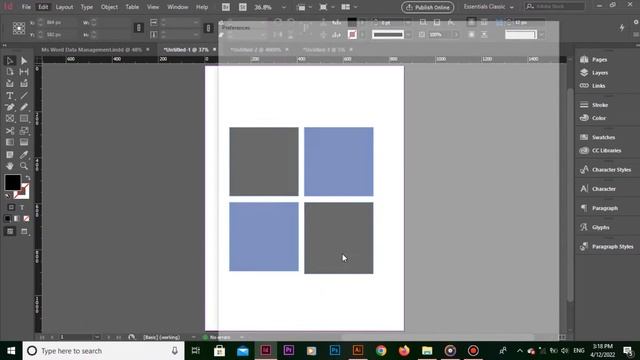Open the Layout menu
Screen dimensions: 640x360
pos(64,7)
